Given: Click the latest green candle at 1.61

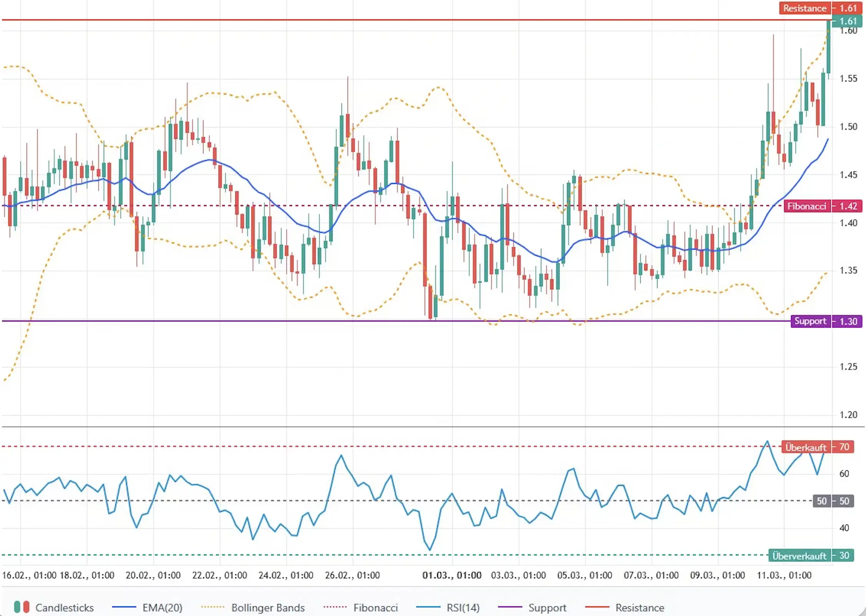Looking at the screenshot, I should pyautogui.click(x=829, y=46).
